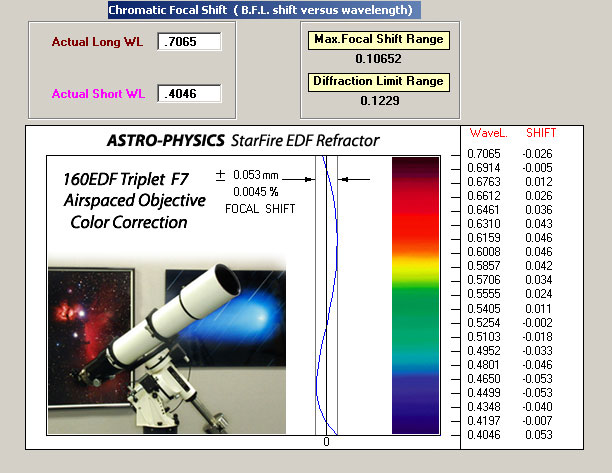612x473 pixels.
Task: Select wavelength 0.4801 in table
Action: click(484, 365)
